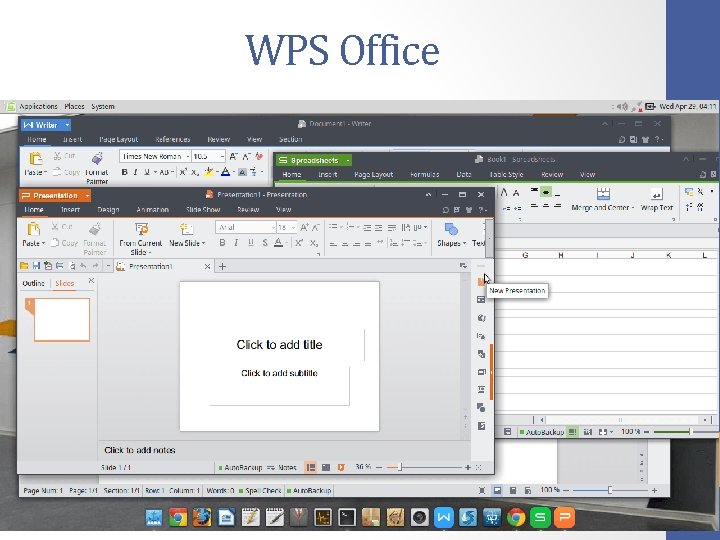Click font color A in Writer ribbon
720x540 pixels.
(225, 172)
